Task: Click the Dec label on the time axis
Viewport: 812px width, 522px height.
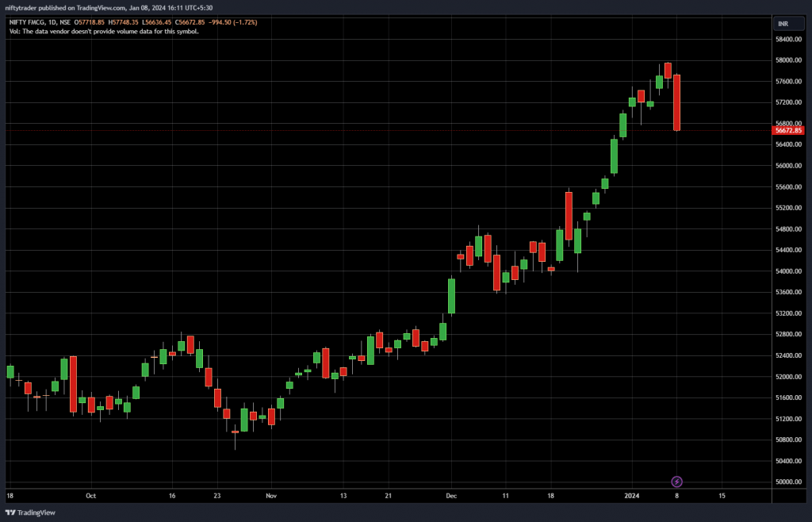Action: pos(451,496)
